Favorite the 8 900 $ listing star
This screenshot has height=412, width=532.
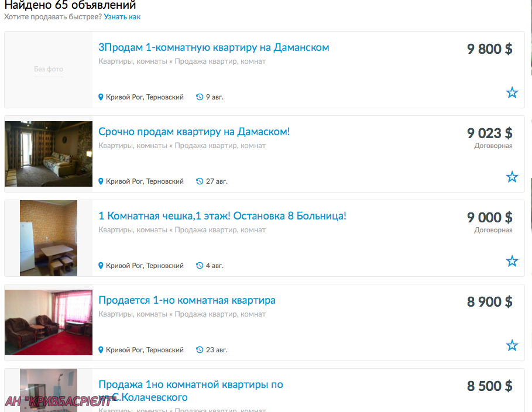coord(512,345)
